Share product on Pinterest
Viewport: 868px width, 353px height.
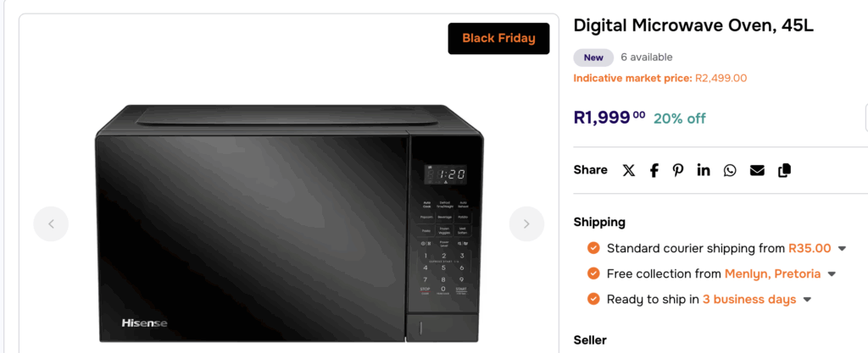[x=678, y=170]
